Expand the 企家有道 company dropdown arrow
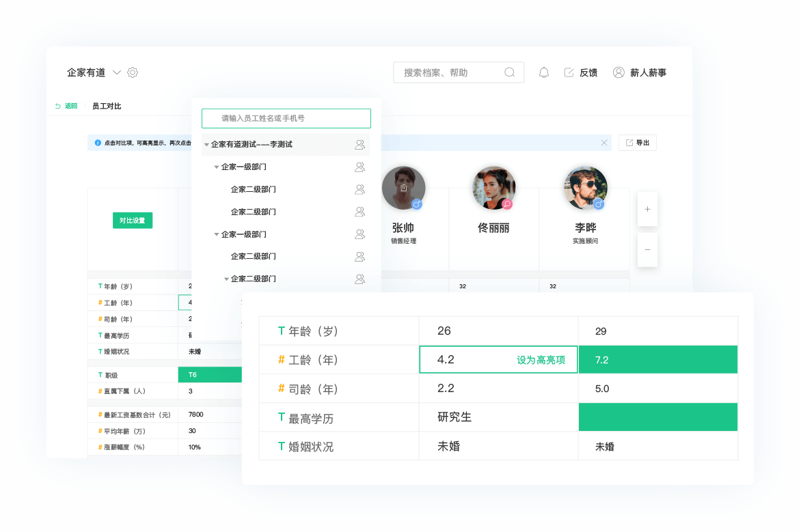The width and height of the screenshot is (801, 532). (117, 72)
